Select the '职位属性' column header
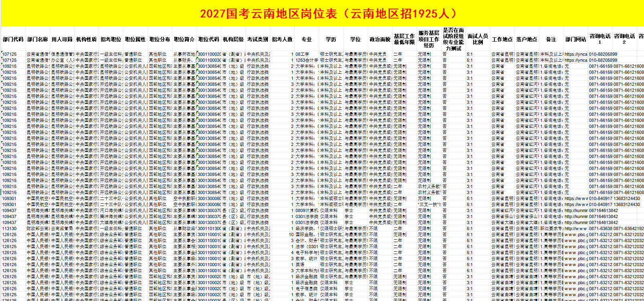Image resolution: width=644 pixels, height=301 pixels. pos(136,39)
